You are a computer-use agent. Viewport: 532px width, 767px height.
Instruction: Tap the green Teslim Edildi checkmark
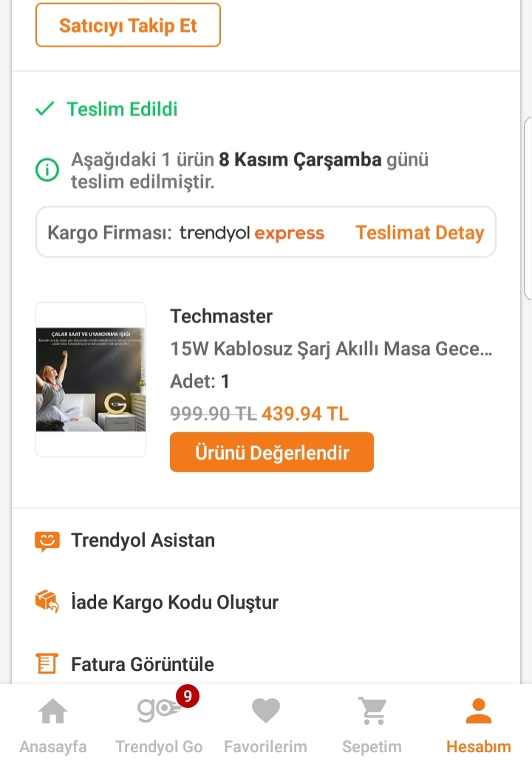45,109
